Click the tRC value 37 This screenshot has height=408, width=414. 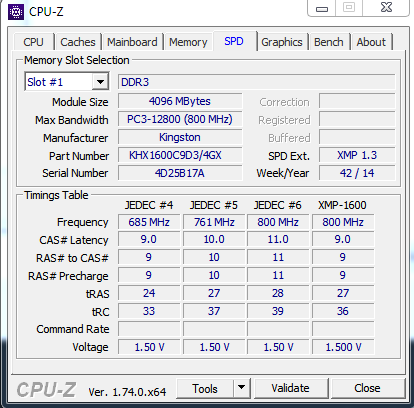pos(214,311)
